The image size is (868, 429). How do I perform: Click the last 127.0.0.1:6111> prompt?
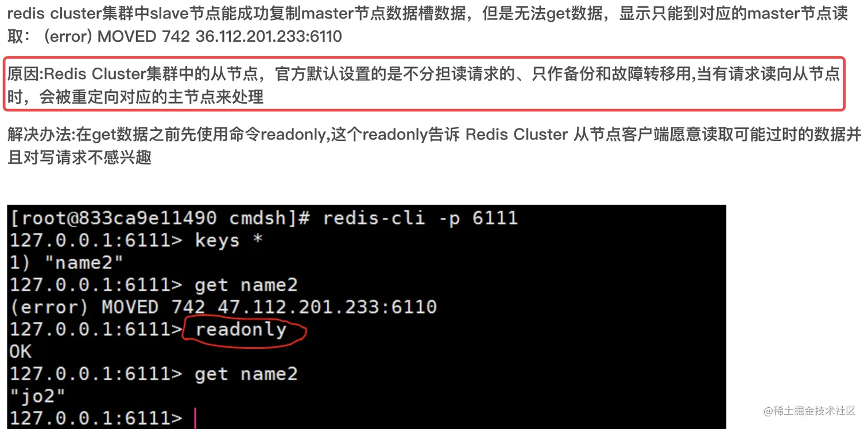pos(96,419)
